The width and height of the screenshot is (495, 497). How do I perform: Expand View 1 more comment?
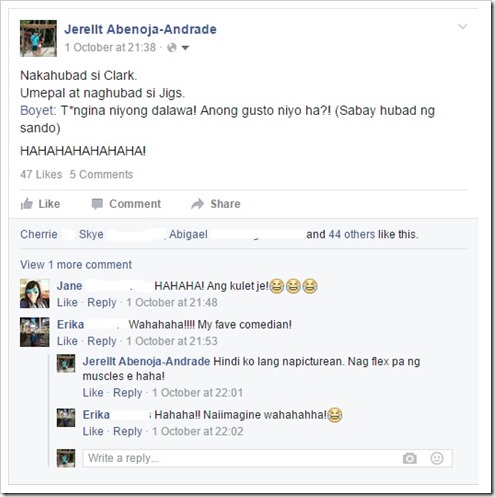pos(76,265)
